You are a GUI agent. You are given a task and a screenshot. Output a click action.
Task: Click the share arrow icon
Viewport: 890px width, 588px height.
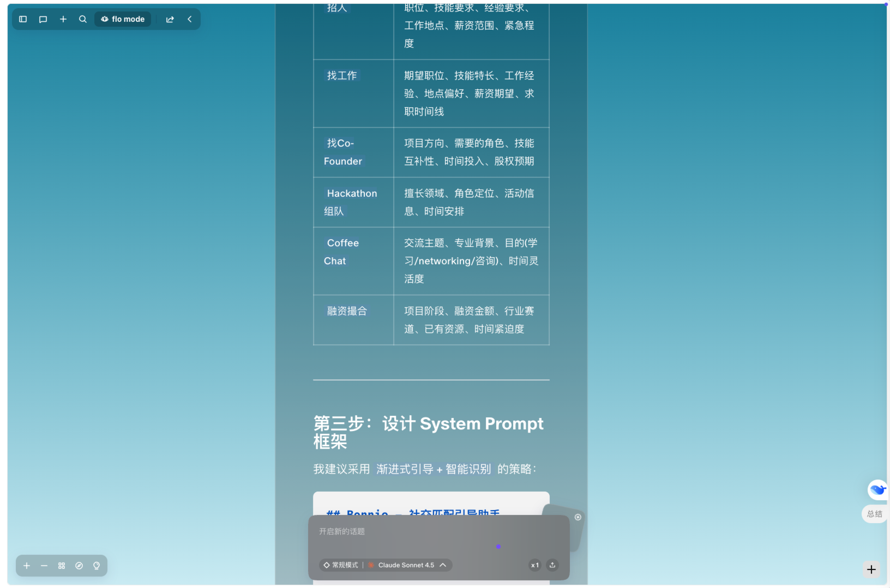click(x=170, y=19)
